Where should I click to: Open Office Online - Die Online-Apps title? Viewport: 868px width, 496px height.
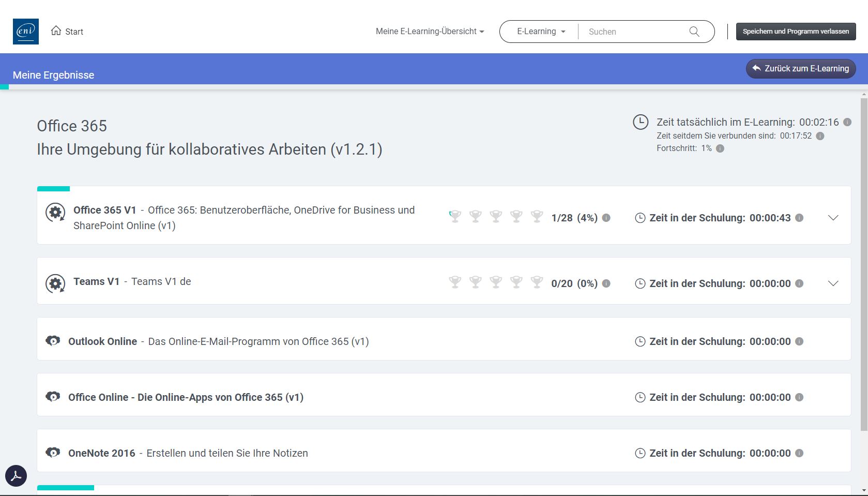pyautogui.click(x=186, y=397)
